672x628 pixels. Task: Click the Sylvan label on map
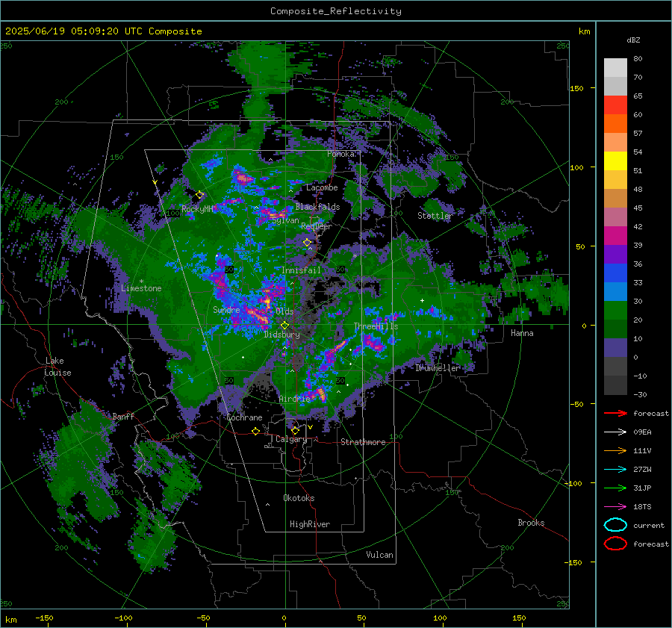pos(285,220)
